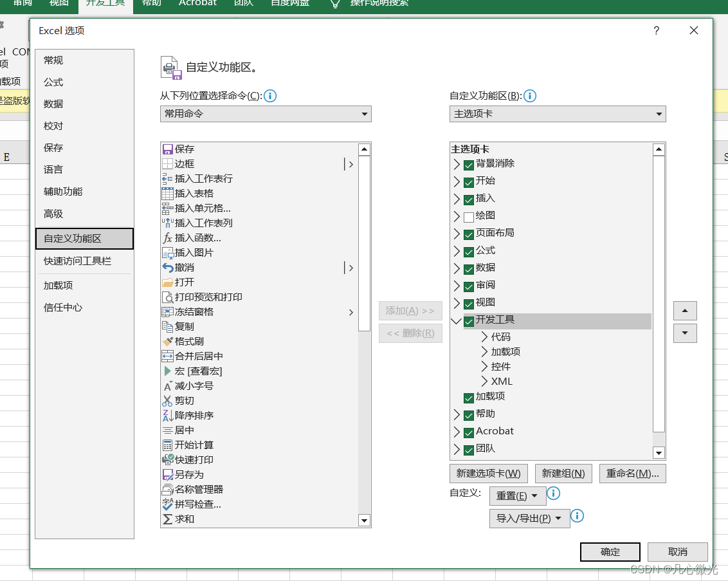Open the 导入/导出 dropdown button
This screenshot has width=728, height=581.
click(529, 519)
